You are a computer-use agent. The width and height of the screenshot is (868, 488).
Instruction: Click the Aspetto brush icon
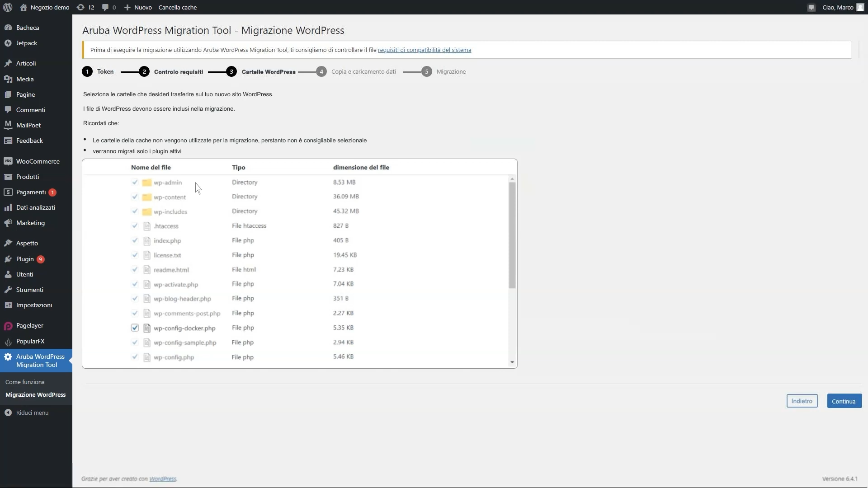coord(8,243)
